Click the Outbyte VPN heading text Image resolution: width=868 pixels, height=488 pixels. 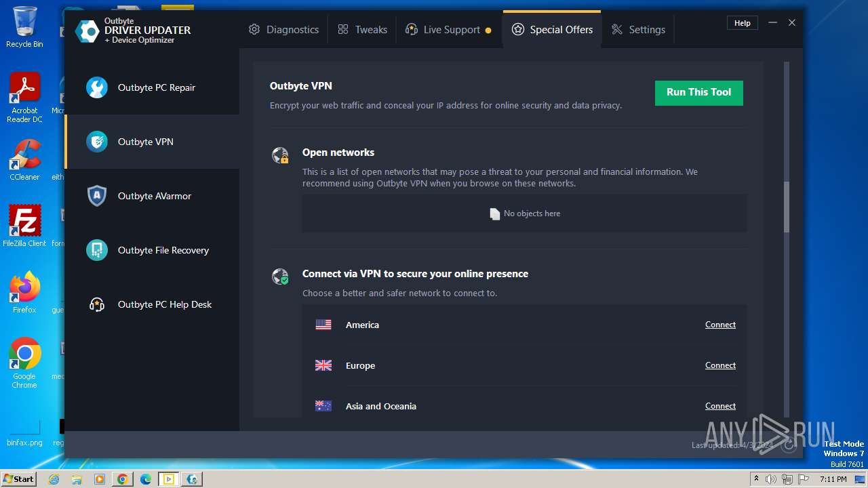point(300,86)
